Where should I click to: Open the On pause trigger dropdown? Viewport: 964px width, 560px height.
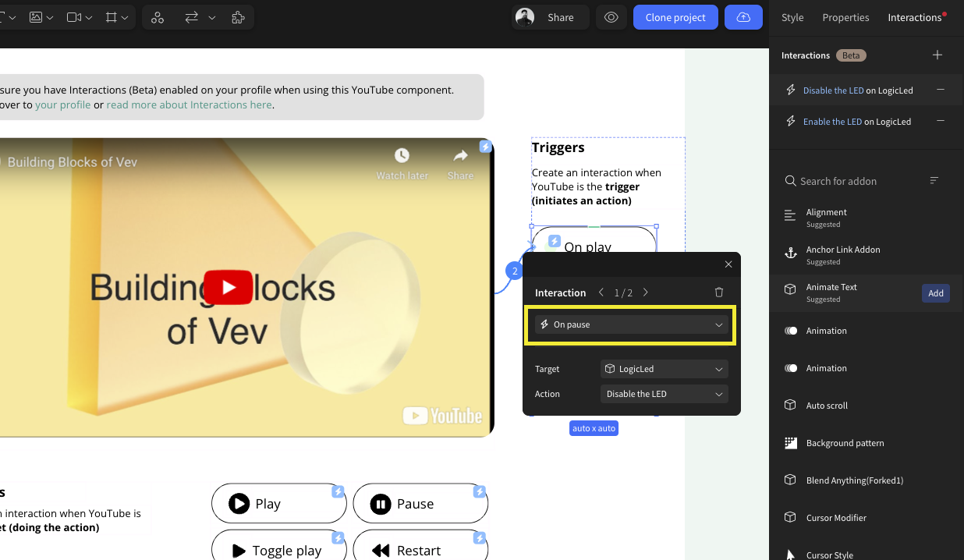[x=631, y=324]
